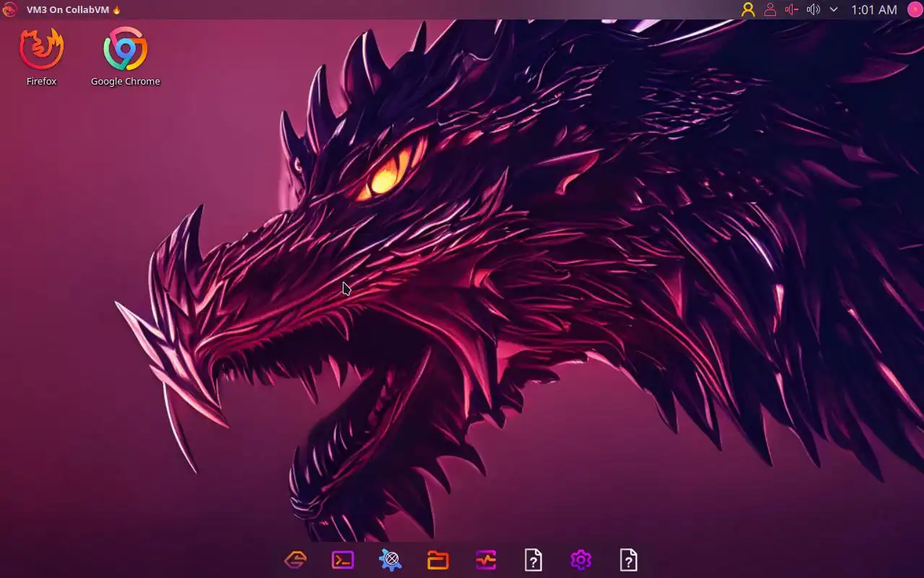This screenshot has width=924, height=578.
Task: Open the Firefox desktop shortcut
Action: point(41,56)
